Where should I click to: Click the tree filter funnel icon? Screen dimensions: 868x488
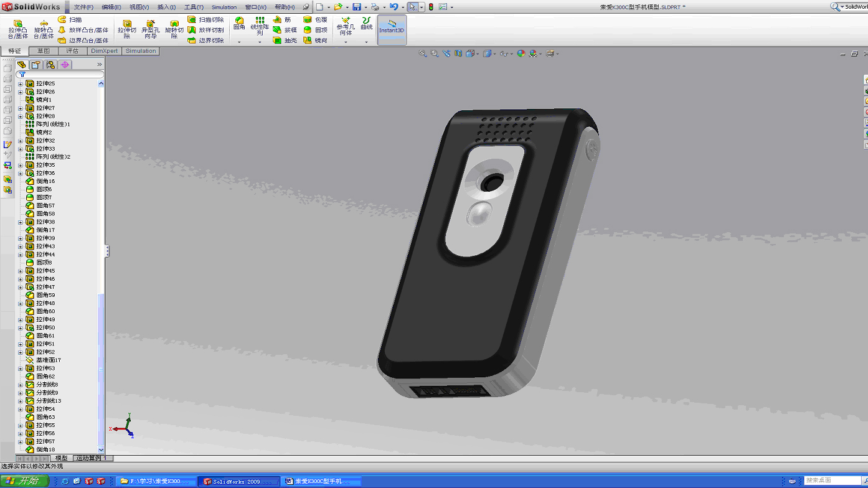click(x=22, y=74)
